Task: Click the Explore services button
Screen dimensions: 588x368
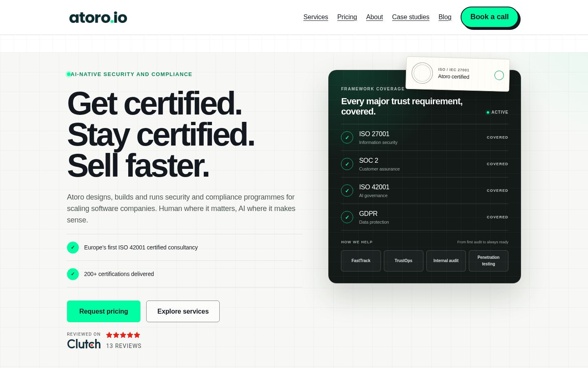Action: (x=183, y=312)
